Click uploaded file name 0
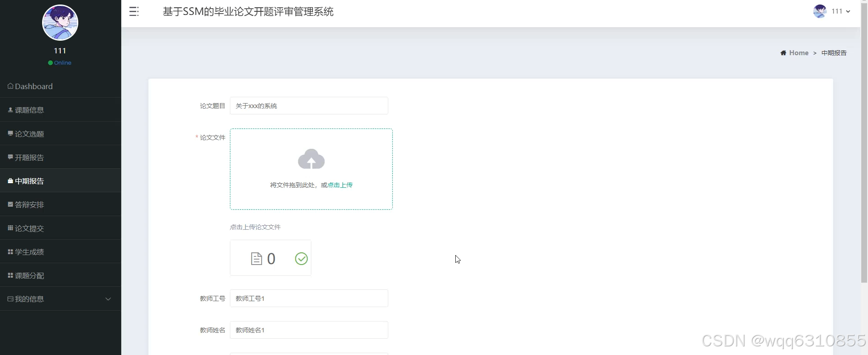The image size is (868, 355). click(x=271, y=258)
